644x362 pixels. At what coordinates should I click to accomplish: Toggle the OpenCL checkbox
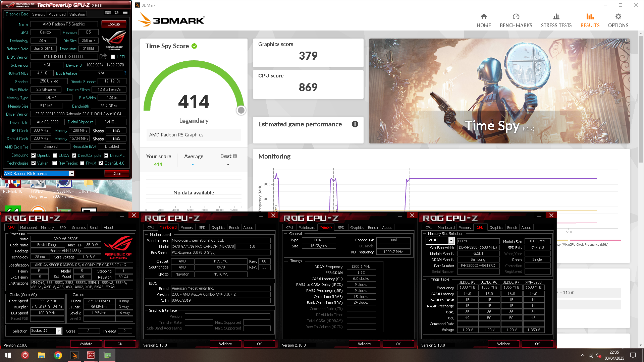click(34, 156)
